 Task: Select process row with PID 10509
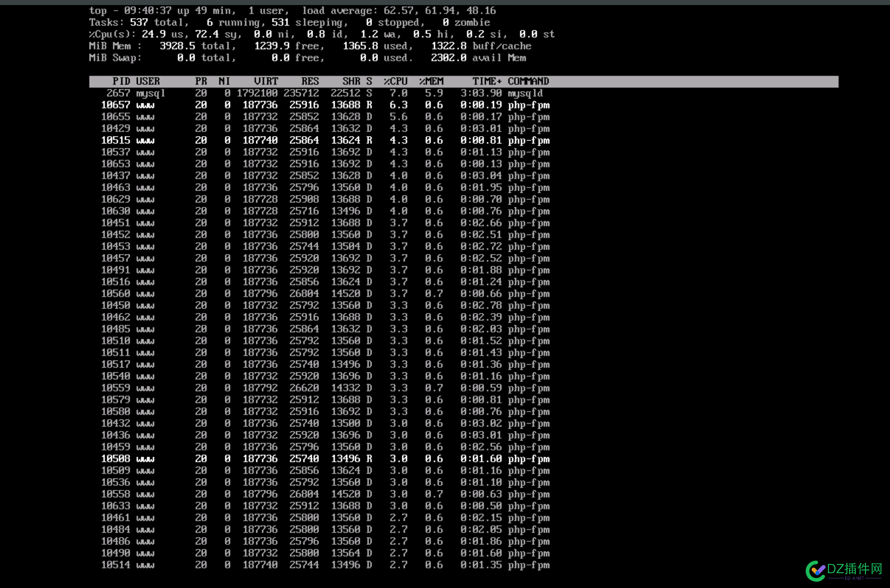[x=324, y=470]
